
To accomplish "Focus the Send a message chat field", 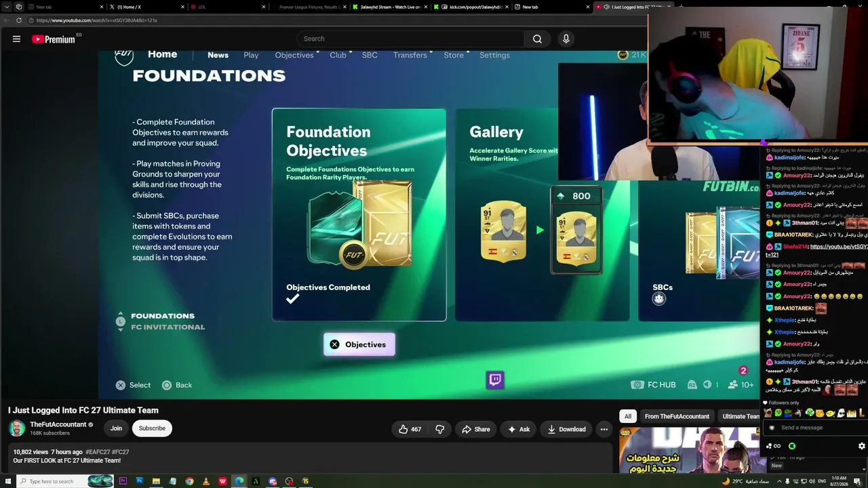I will (x=816, y=428).
